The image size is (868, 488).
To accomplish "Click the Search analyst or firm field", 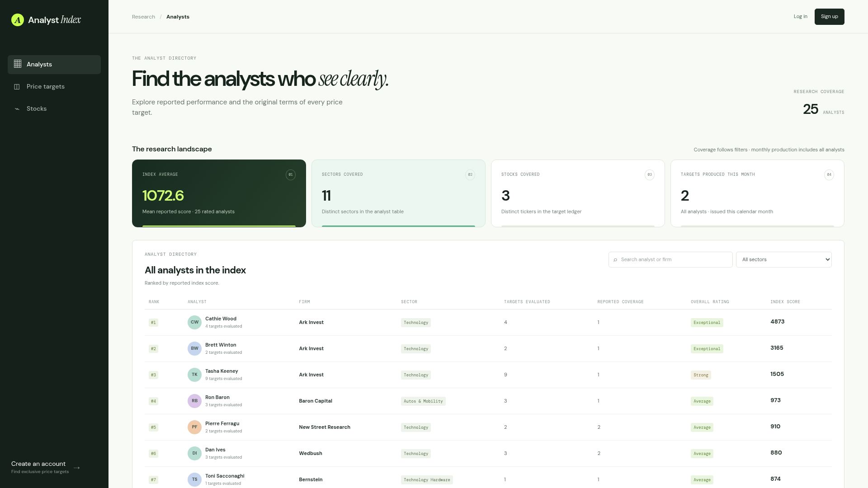I will [x=670, y=260].
